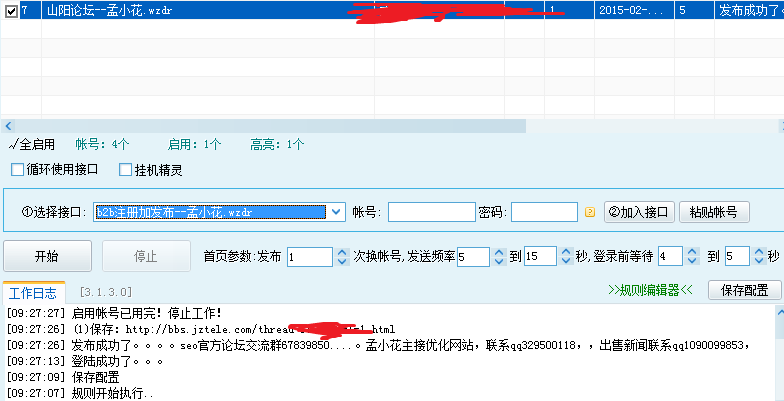Click stepper arrows of frequency minimum 5
784x401 pixels.
point(498,256)
